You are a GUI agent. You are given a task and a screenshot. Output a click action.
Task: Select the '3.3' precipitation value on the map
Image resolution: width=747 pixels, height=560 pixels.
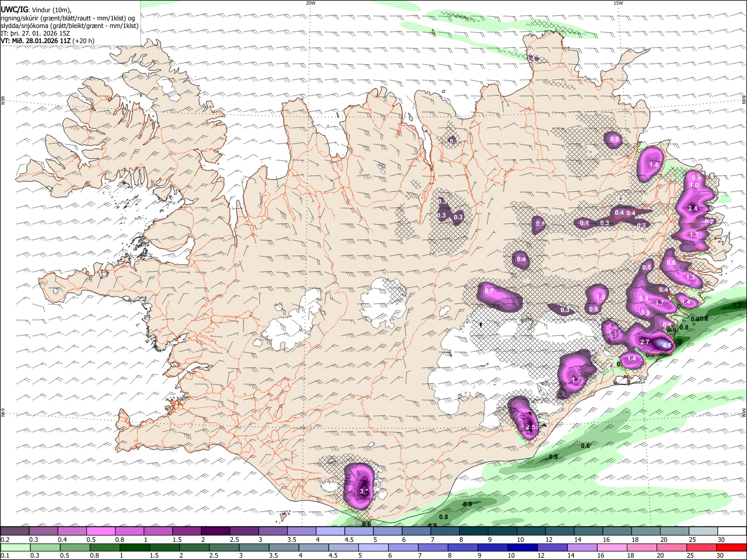point(364,492)
